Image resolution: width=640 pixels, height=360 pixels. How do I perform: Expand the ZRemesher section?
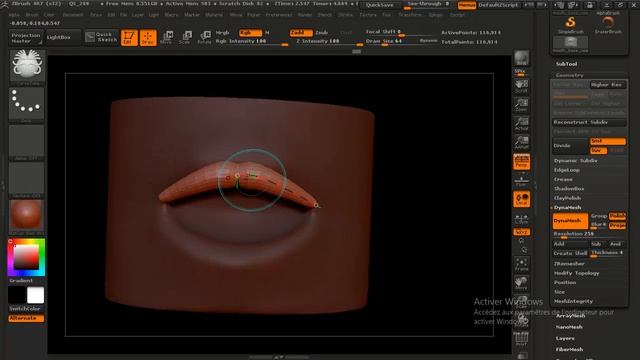click(x=569, y=264)
